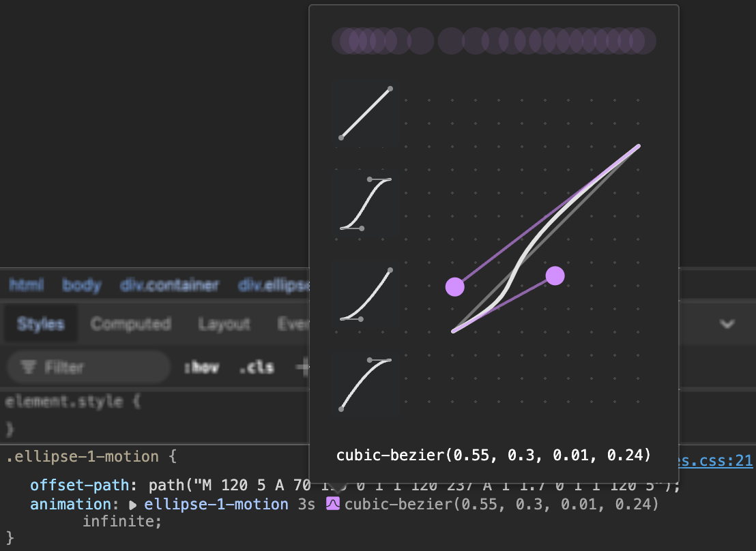This screenshot has width=756, height=551.
Task: Select the linear easing preset thumbnail
Action: (x=366, y=113)
